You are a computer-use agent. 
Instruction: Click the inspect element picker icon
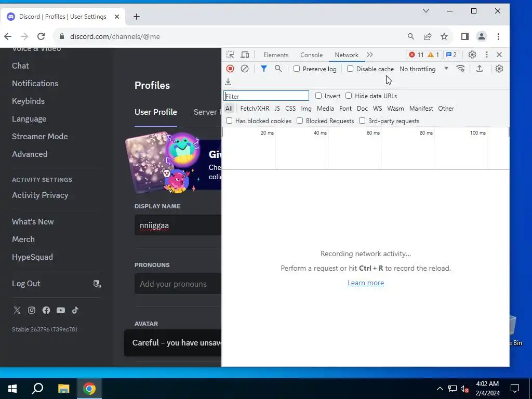(x=230, y=55)
